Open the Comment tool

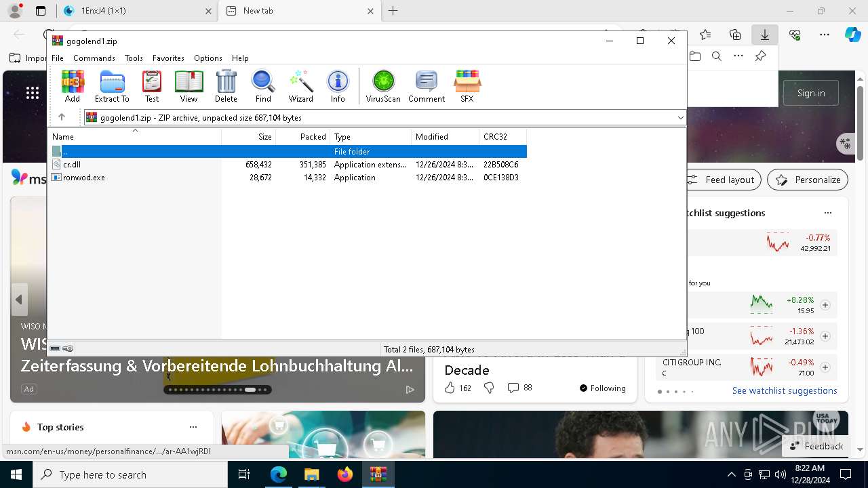[x=427, y=86]
